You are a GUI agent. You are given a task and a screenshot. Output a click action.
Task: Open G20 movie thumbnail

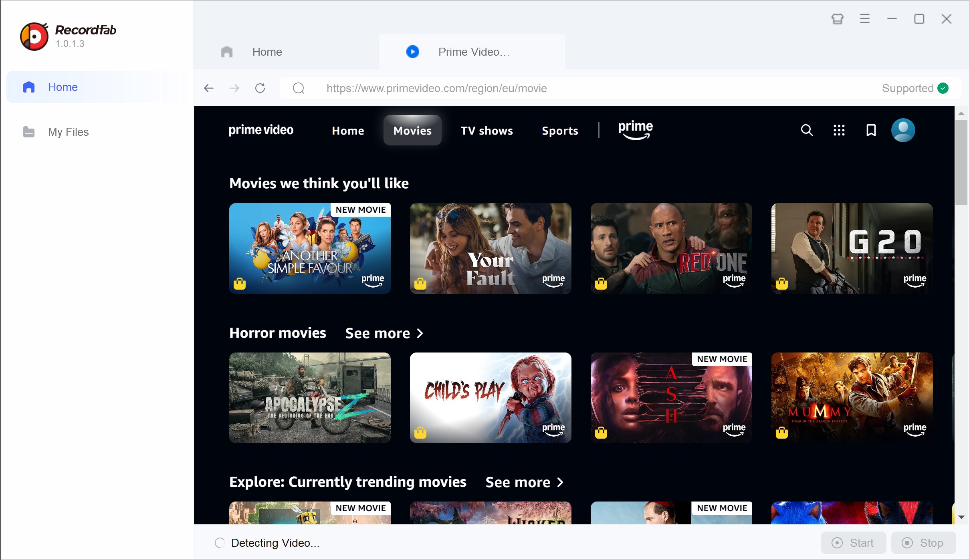(x=852, y=248)
